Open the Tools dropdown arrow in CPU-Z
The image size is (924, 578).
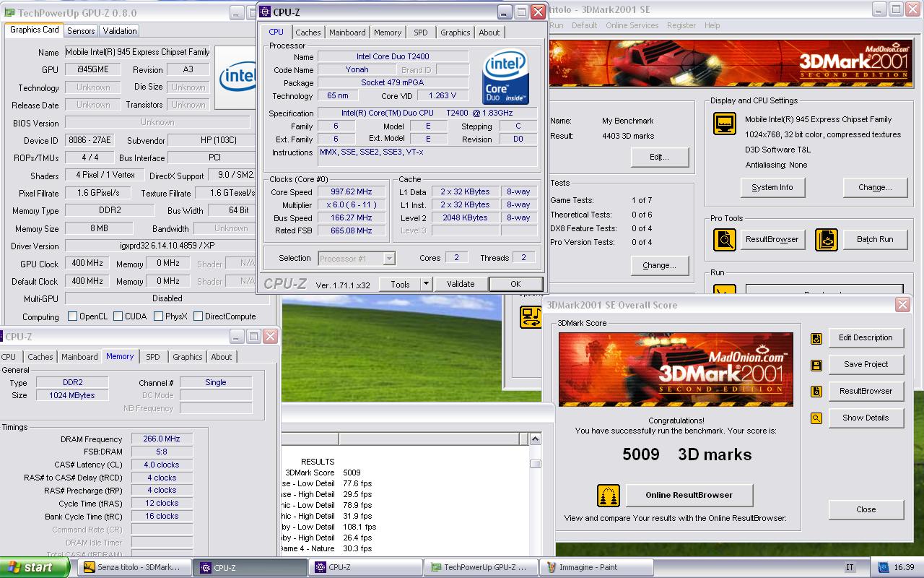[426, 285]
